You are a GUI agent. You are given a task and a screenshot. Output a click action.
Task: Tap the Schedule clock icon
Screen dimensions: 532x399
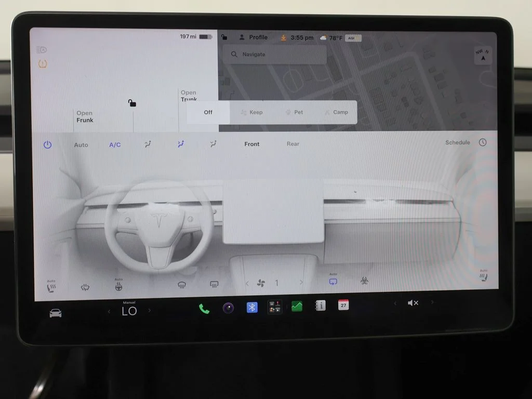coord(483,142)
